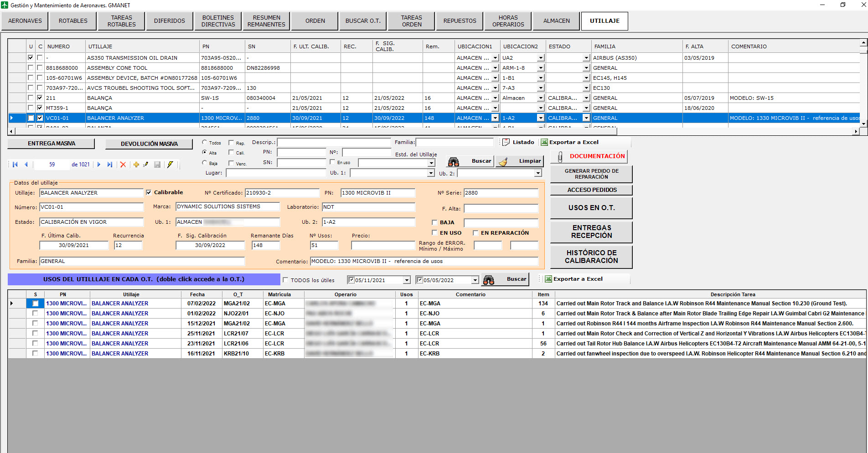Expand the Estd. del Utillaje dropdown
This screenshot has height=453, width=868.
(x=431, y=163)
